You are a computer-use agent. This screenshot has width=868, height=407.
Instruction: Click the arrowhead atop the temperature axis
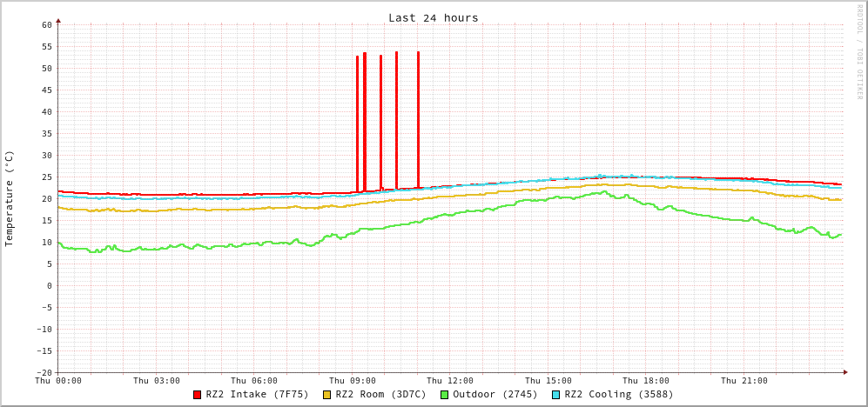click(58, 19)
